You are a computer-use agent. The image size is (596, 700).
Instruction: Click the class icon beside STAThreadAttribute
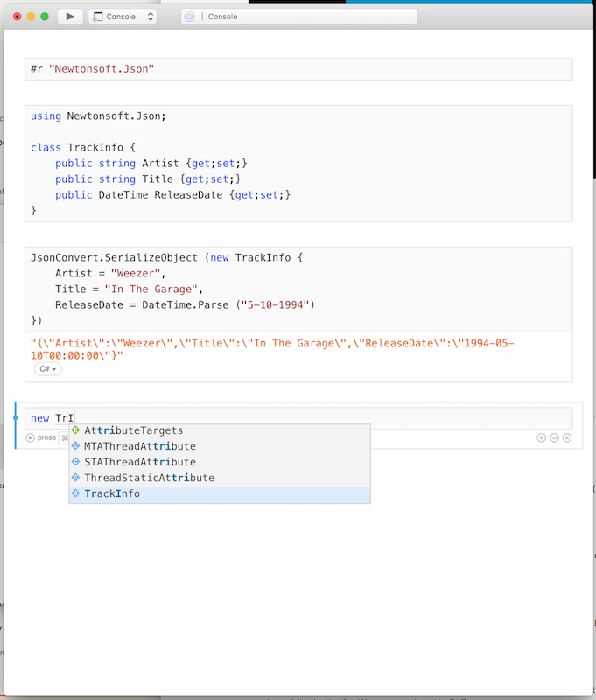pos(76,462)
